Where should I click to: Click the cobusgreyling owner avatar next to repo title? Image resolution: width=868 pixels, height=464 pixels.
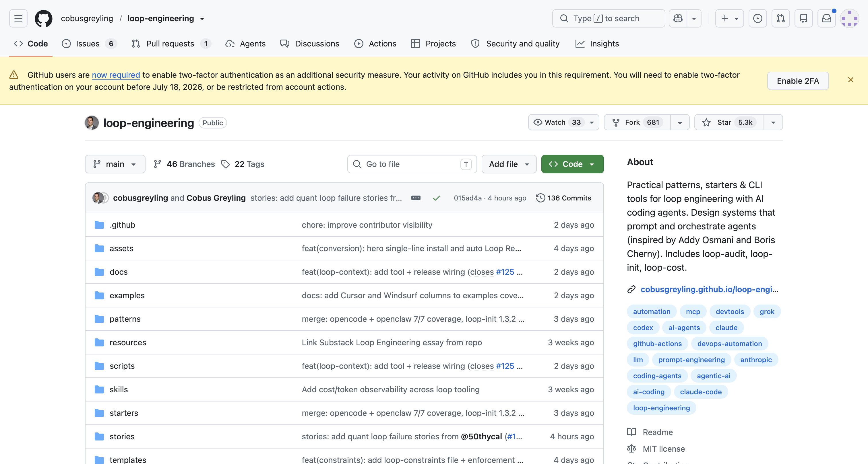pyautogui.click(x=92, y=122)
